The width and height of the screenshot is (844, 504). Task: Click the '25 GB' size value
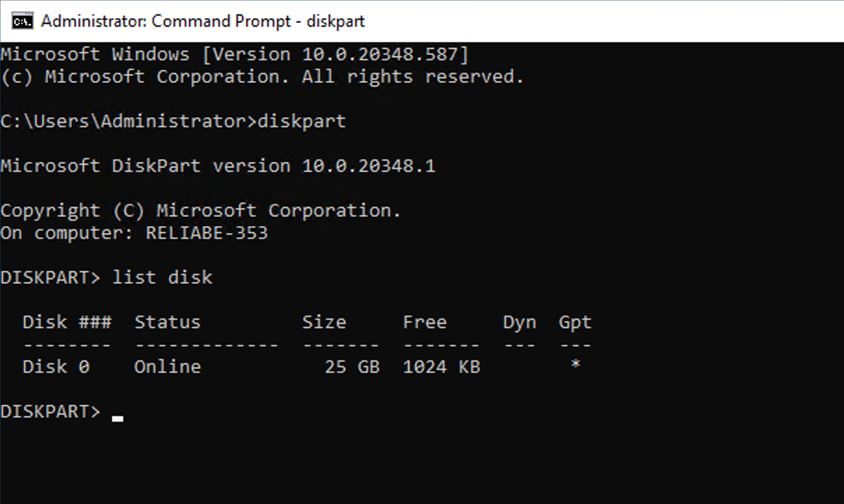tap(352, 367)
